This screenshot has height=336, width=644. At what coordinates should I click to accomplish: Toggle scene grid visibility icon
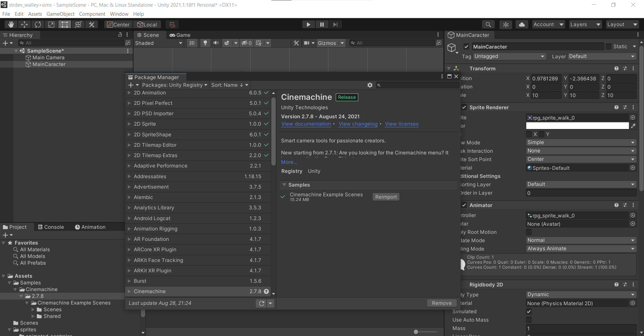259,43
